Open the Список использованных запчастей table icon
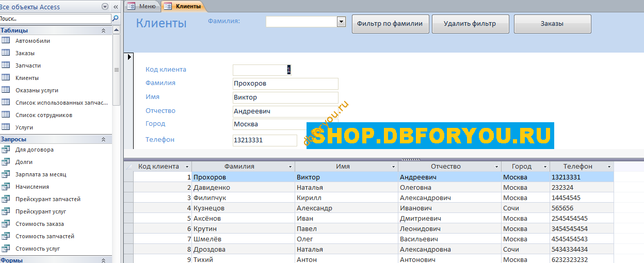 click(6, 103)
